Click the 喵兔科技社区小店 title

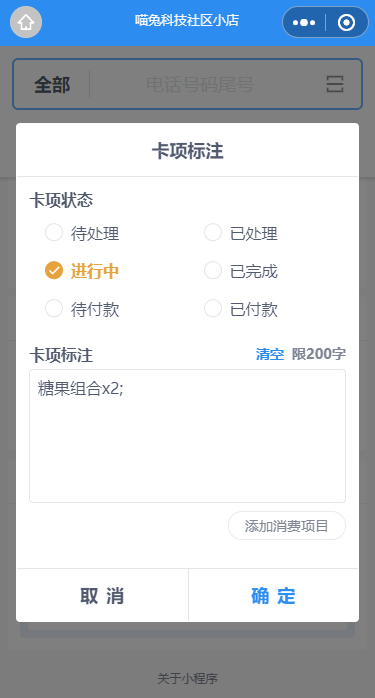pyautogui.click(x=187, y=20)
